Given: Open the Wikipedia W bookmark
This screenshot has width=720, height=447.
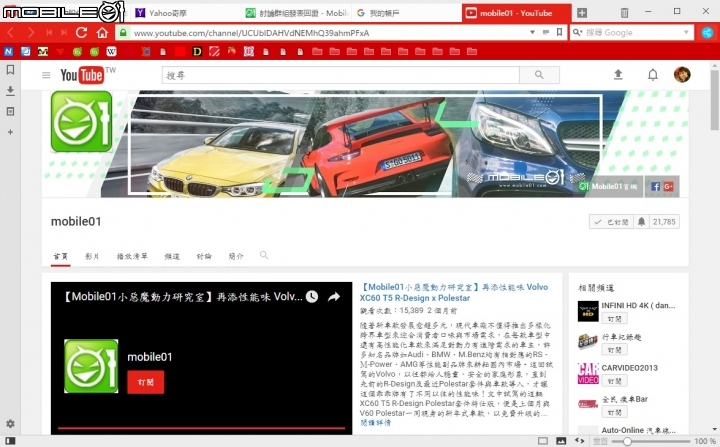Looking at the screenshot, I should click(112, 51).
